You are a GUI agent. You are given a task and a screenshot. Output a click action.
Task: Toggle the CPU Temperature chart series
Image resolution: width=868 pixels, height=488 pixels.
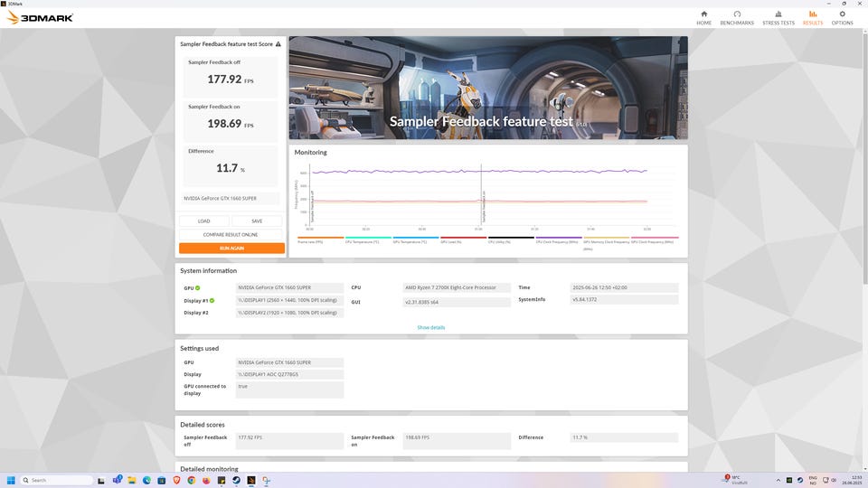pyautogui.click(x=368, y=239)
